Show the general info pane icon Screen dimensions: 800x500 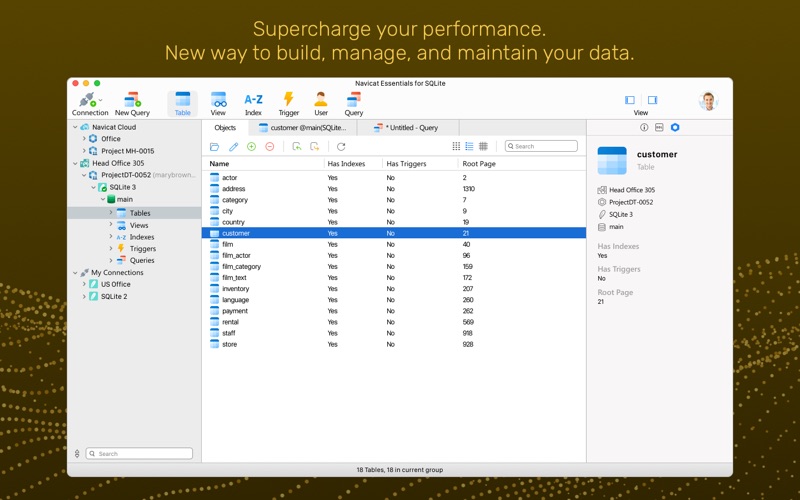644,128
